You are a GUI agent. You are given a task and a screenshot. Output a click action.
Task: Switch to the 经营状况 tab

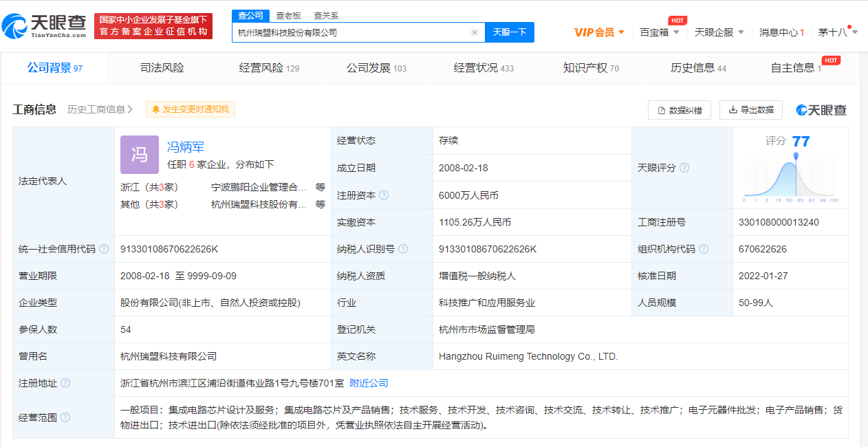pos(484,68)
